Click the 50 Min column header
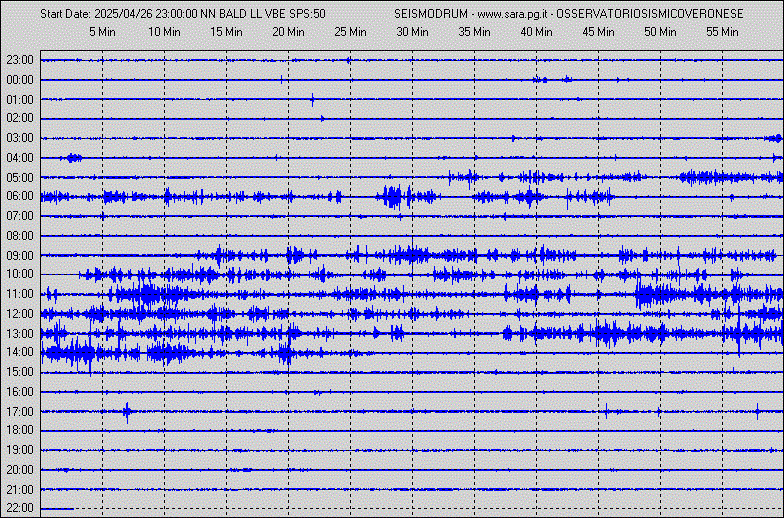Image resolution: width=784 pixels, height=518 pixels. [660, 32]
